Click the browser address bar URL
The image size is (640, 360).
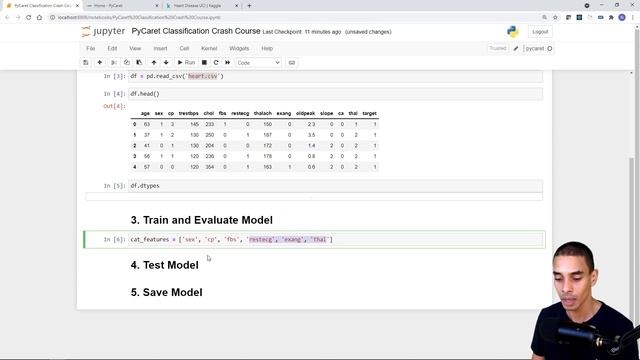[x=139, y=17]
